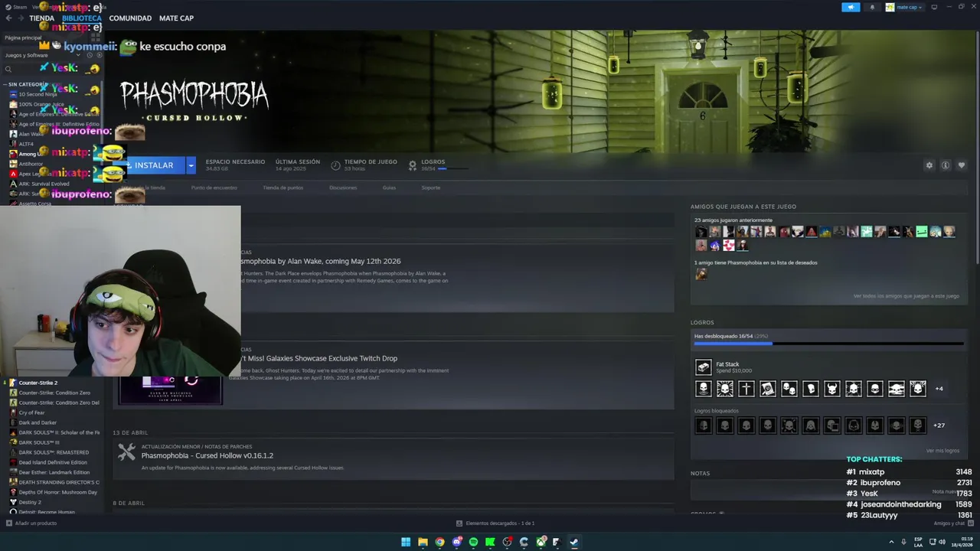
Task: Open Punto de encuentro tab
Action: pos(214,187)
